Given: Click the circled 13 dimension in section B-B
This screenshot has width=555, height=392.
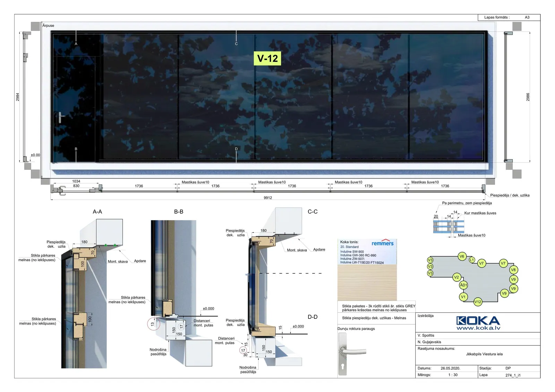Looking at the screenshot, I should (x=153, y=324).
